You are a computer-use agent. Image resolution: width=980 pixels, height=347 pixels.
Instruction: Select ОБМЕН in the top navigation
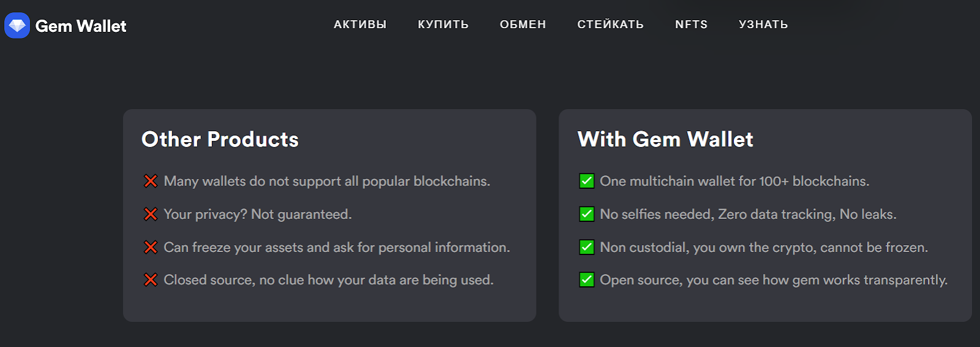click(523, 25)
